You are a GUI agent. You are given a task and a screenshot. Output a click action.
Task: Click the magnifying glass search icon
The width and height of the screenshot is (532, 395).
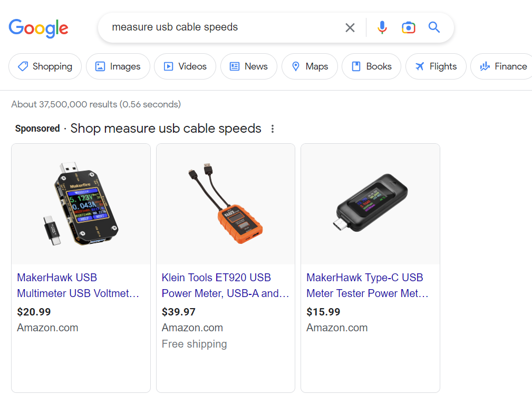(434, 27)
